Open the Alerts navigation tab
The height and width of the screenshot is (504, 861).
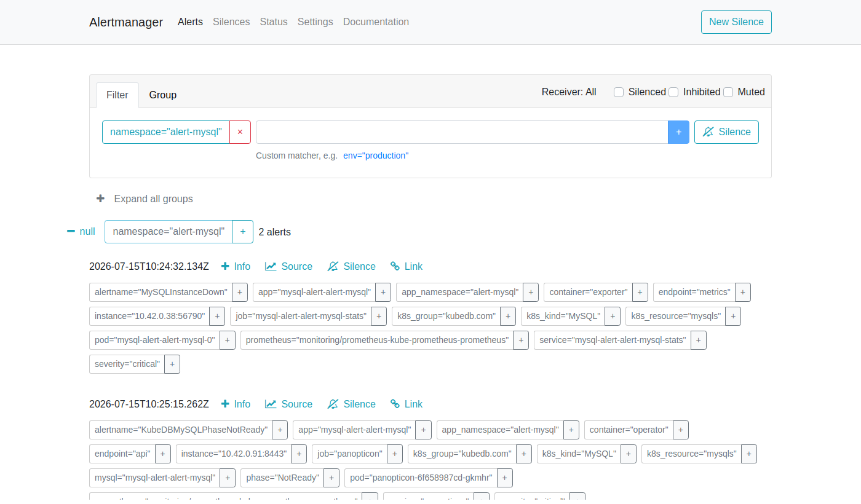pyautogui.click(x=190, y=22)
